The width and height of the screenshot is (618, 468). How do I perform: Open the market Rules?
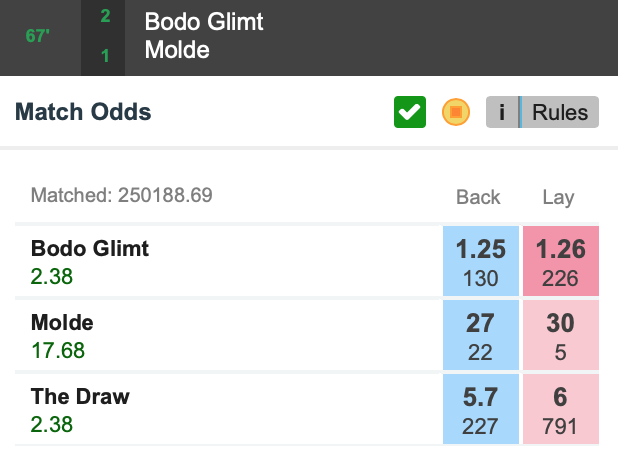[560, 112]
